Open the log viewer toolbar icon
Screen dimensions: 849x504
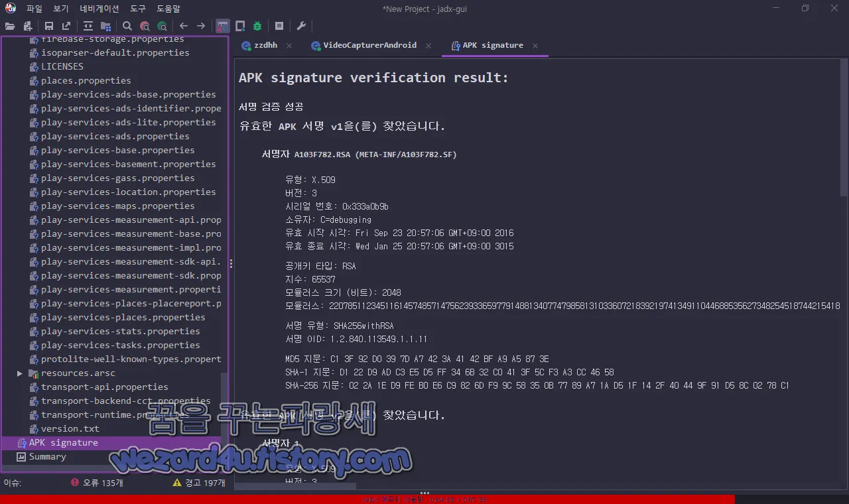279,26
